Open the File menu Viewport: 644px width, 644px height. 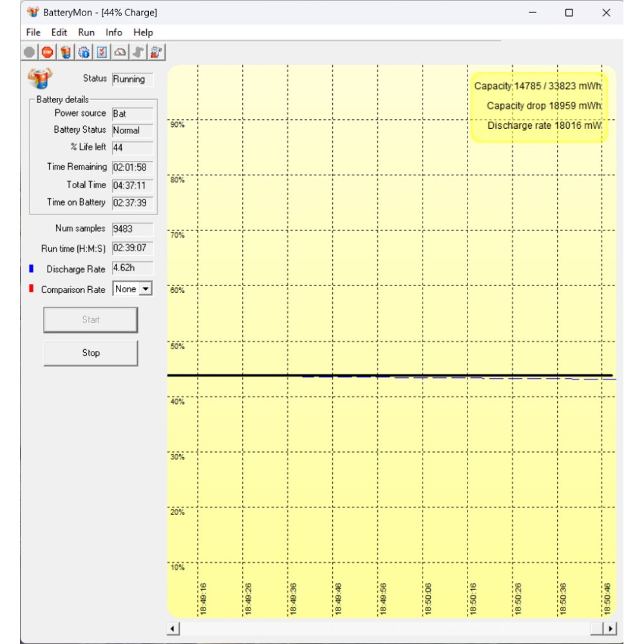pyautogui.click(x=33, y=32)
